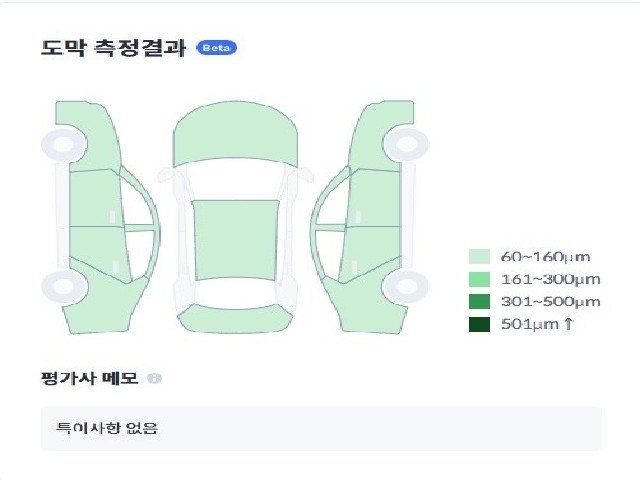Click the right side rear door panel
640x480 pixels.
click(369, 253)
